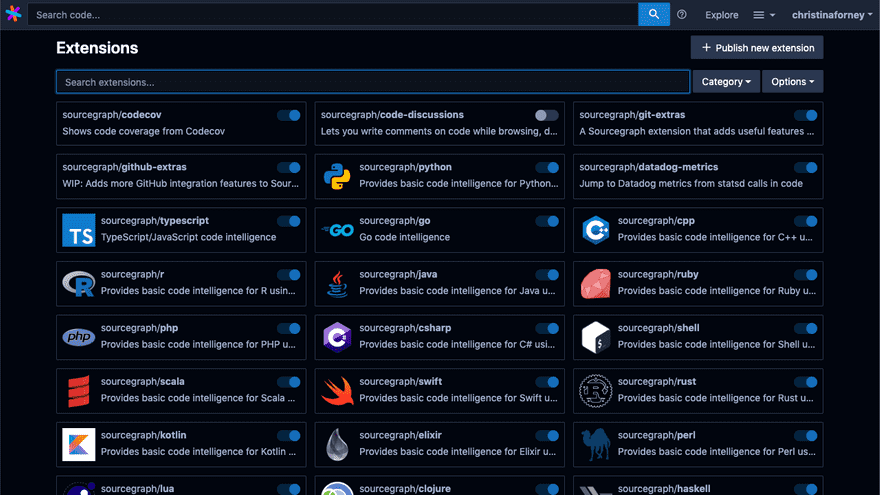
Task: Open the sourcegraph/ruby extension link
Action: [658, 274]
